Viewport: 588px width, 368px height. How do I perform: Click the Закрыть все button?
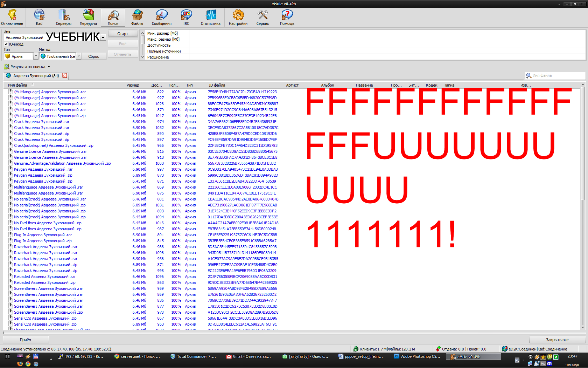(x=557, y=339)
